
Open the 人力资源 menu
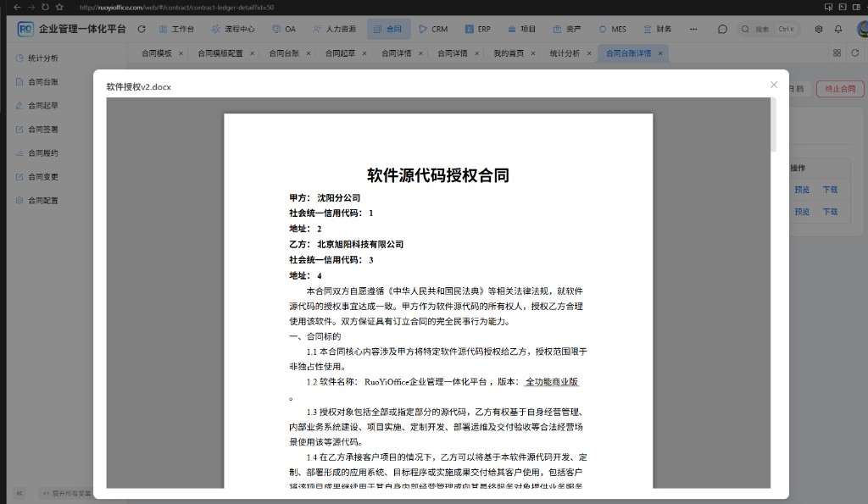334,29
